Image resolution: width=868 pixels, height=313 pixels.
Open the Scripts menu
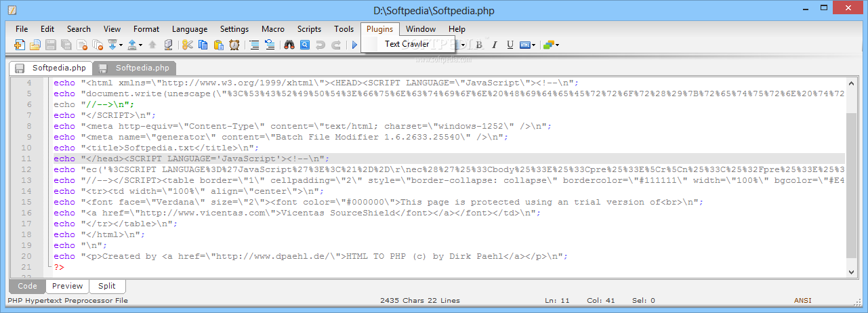309,29
